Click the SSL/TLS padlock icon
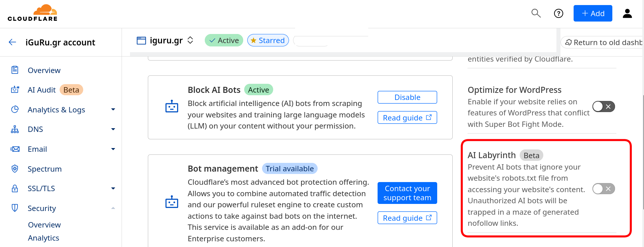Viewport: 644px width, 247px height. point(15,188)
